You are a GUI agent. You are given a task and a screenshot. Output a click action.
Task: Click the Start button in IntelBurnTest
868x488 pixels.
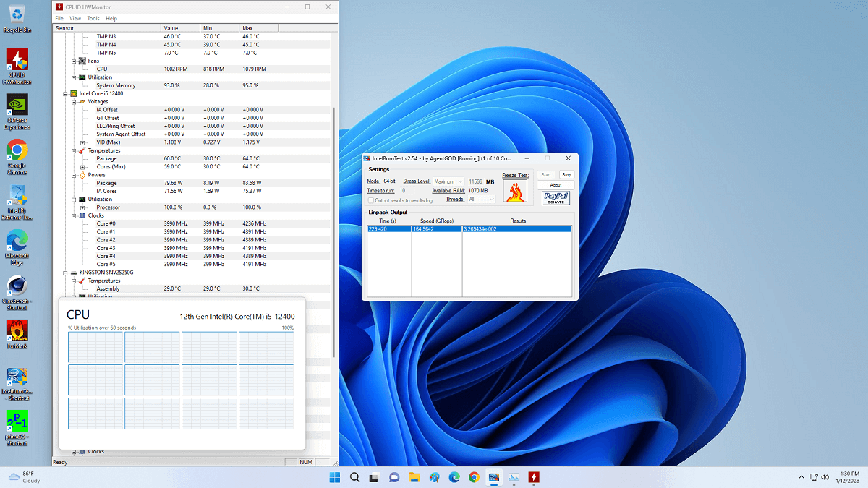pyautogui.click(x=546, y=174)
